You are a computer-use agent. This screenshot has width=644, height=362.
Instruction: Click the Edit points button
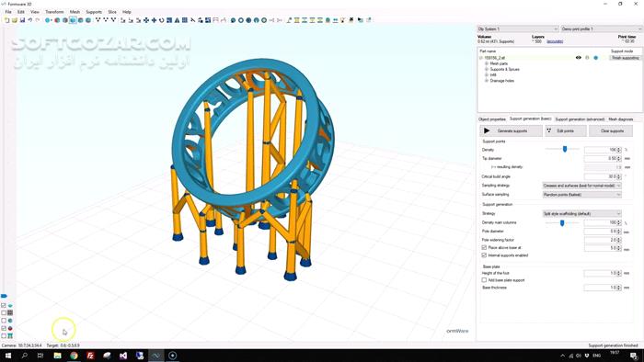[566, 130]
